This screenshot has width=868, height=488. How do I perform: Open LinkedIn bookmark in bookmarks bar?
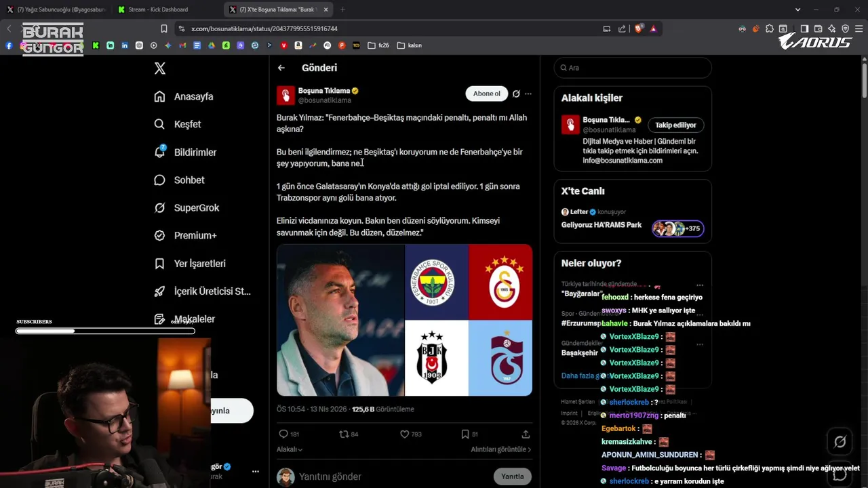click(x=125, y=45)
